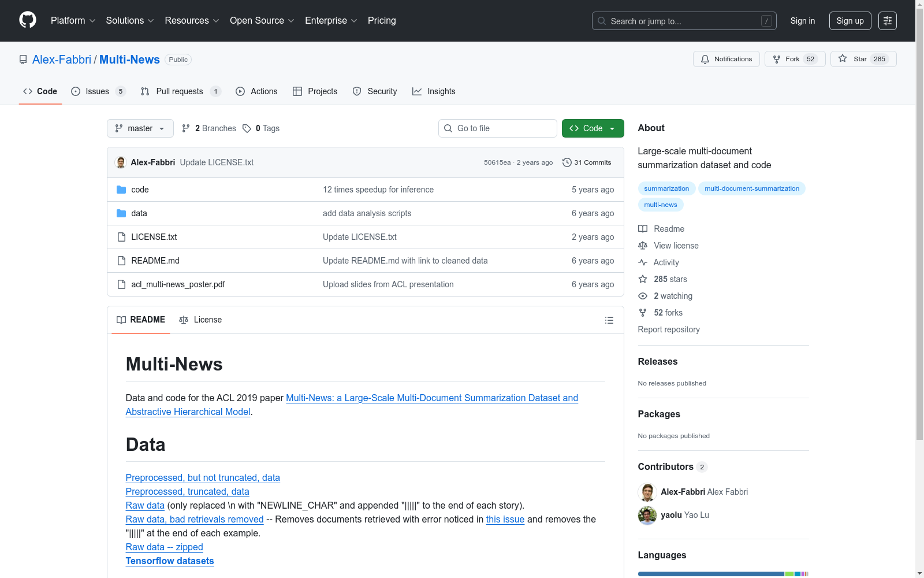Click the repository book icon beside Alex-Fabbri
924x578 pixels.
coord(23,60)
